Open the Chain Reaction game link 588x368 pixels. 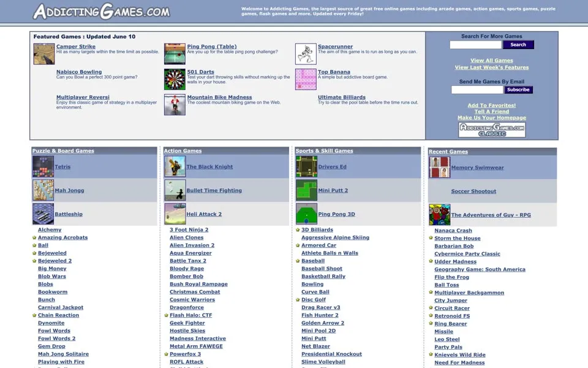(x=59, y=315)
